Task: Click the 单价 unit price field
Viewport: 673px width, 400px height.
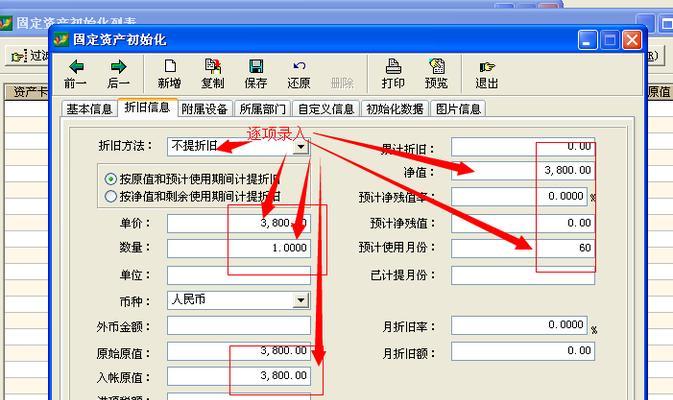Action: point(239,223)
